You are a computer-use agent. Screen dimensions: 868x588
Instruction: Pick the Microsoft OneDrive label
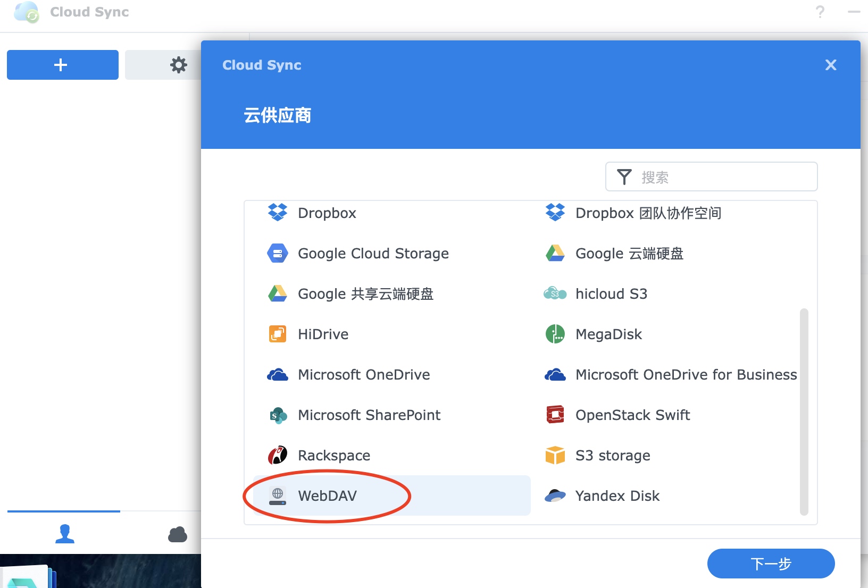coord(364,375)
